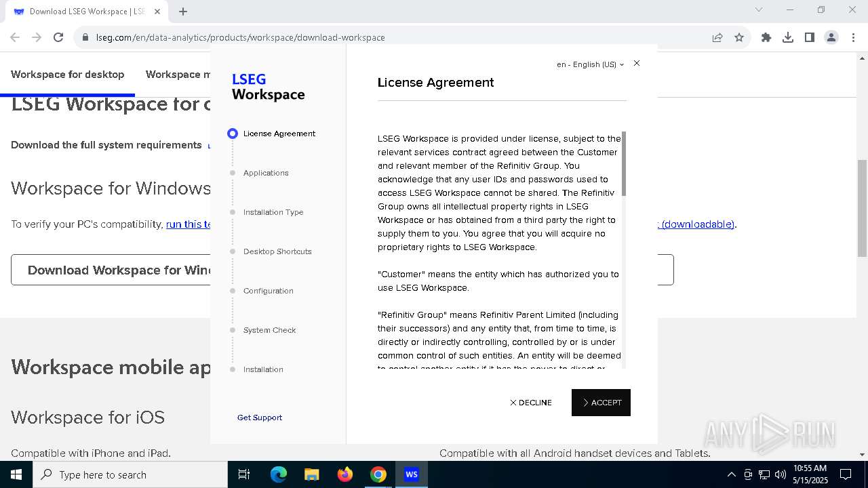Launch Firefox from taskbar

(x=345, y=474)
